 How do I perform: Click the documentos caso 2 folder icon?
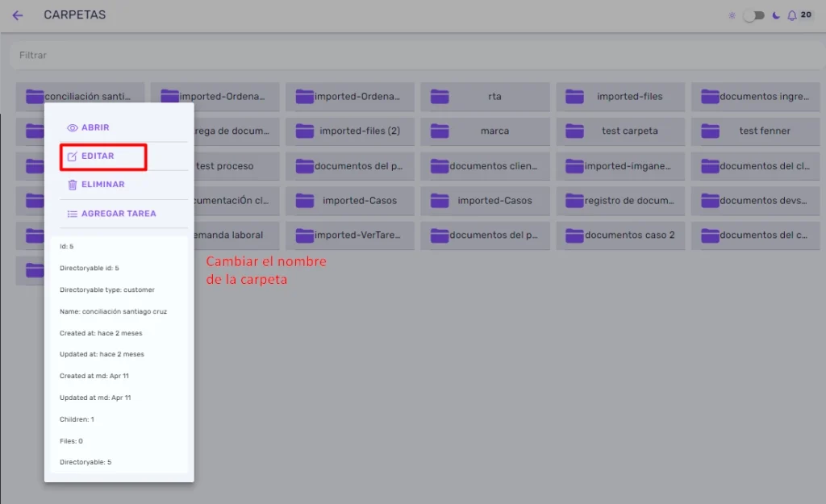[574, 235]
